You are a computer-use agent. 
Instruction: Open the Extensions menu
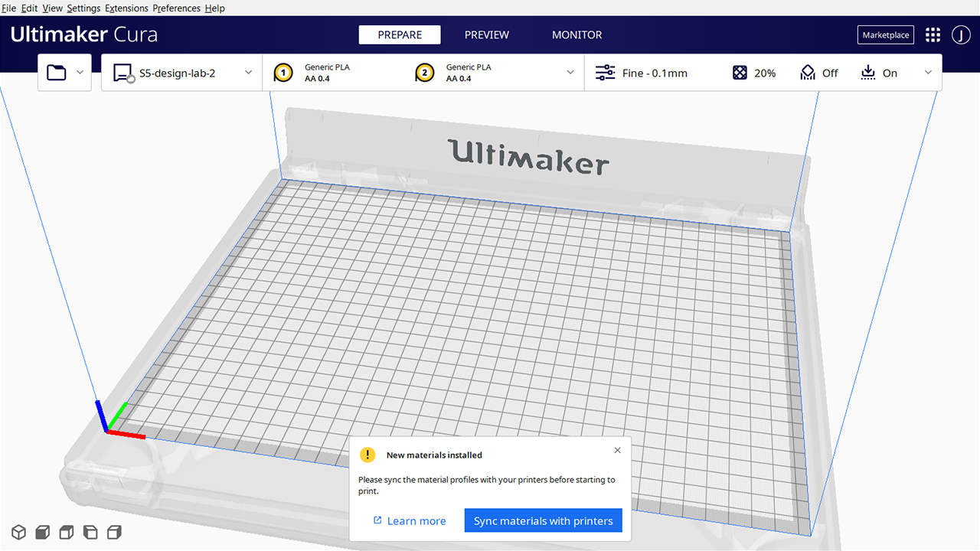(126, 8)
